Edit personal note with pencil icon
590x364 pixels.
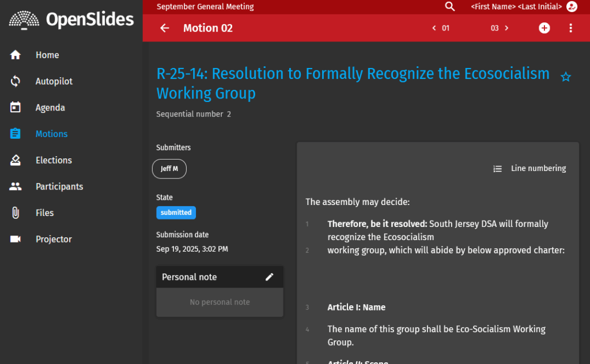pos(269,277)
